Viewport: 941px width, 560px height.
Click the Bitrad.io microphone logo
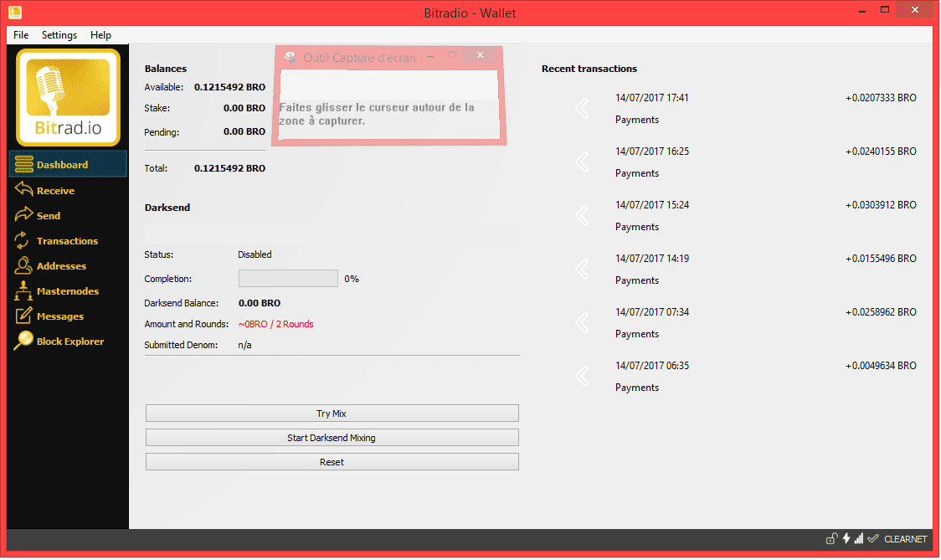[x=68, y=97]
